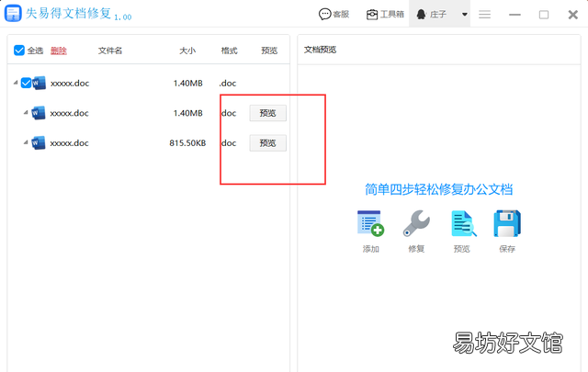Preview the 815.50KB doc file
Image resolution: width=588 pixels, height=372 pixels.
267,143
